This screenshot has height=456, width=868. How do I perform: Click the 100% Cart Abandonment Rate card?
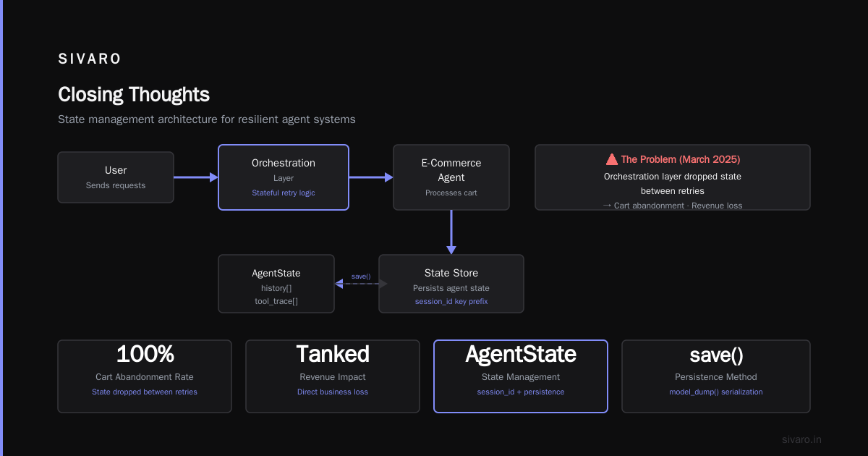[x=145, y=376]
